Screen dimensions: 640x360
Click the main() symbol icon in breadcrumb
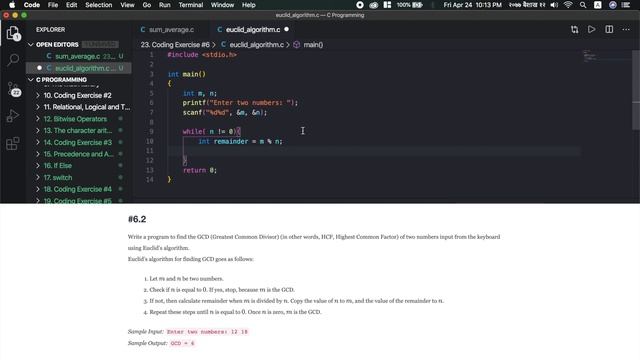[x=297, y=44]
